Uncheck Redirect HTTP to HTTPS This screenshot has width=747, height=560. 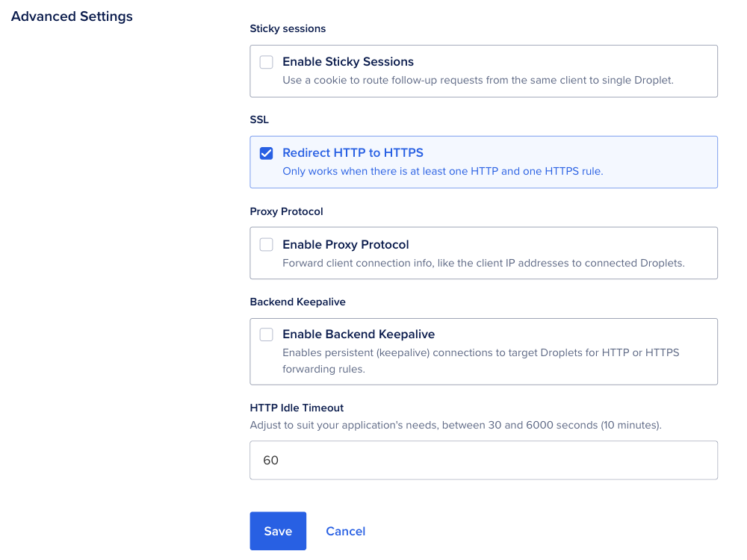coord(267,153)
